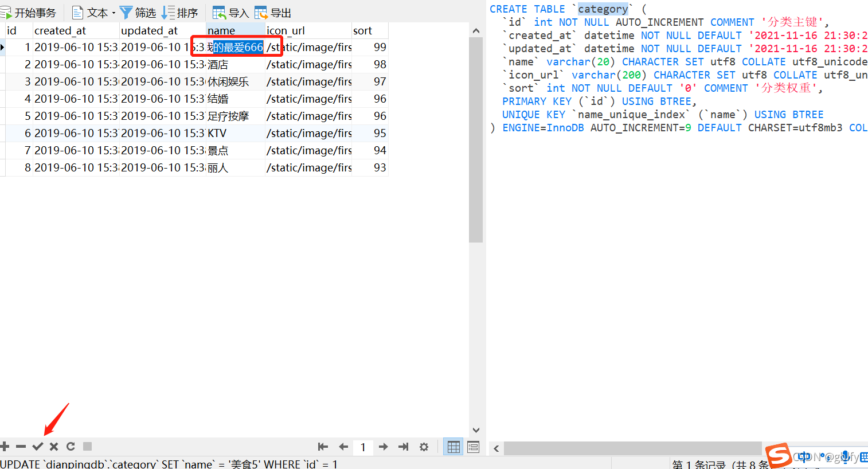Click the icon_url column header
The image size is (868, 469).
pyautogui.click(x=308, y=30)
